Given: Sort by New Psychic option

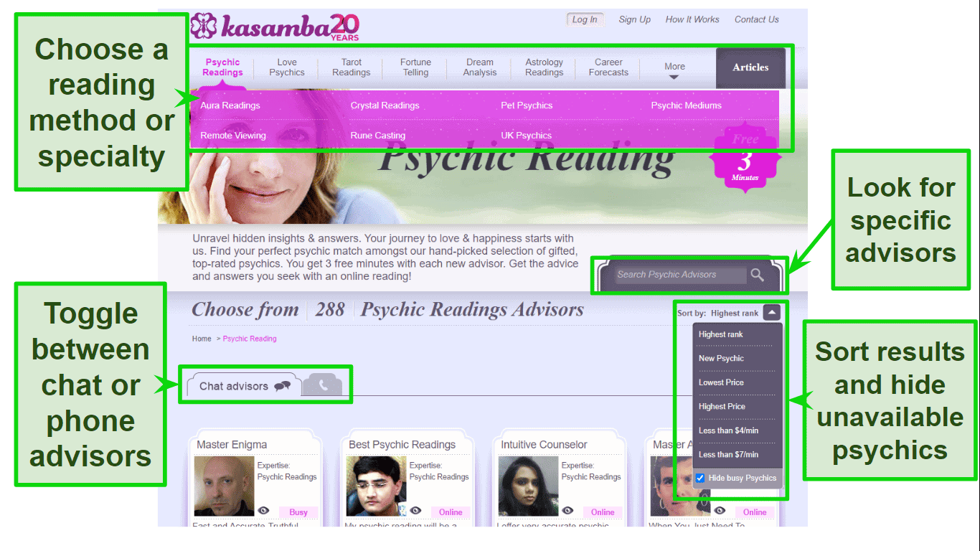Looking at the screenshot, I should (722, 359).
